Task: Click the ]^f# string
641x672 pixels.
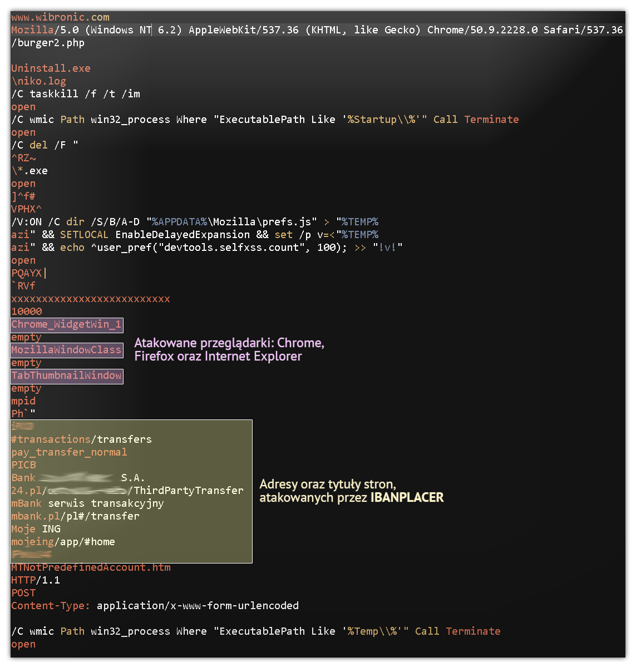Action: pyautogui.click(x=23, y=196)
